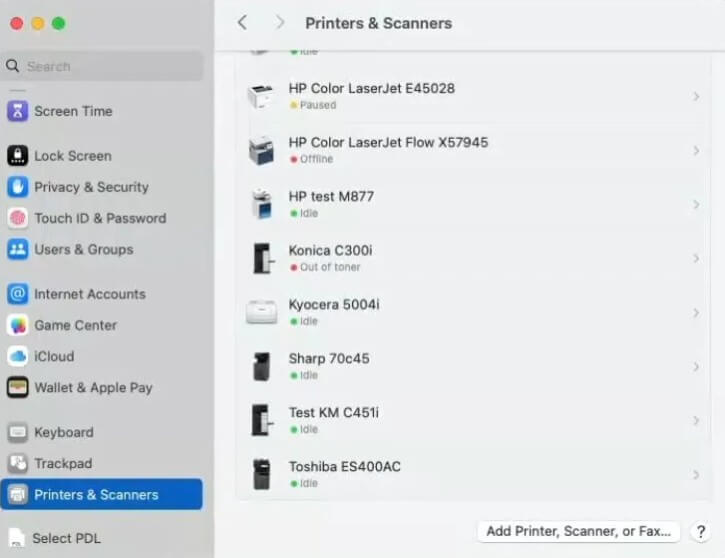725x558 pixels.
Task: Click the Touch ID fingerprint icon
Action: tap(17, 218)
